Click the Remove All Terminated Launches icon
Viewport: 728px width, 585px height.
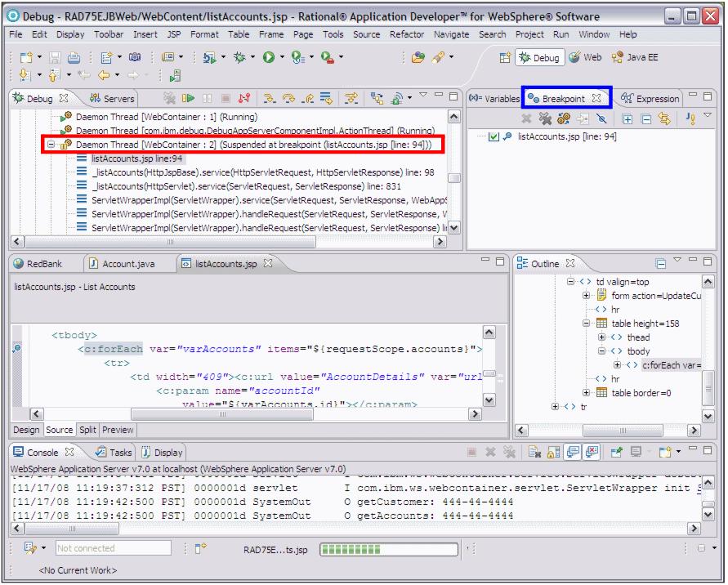coord(169,98)
